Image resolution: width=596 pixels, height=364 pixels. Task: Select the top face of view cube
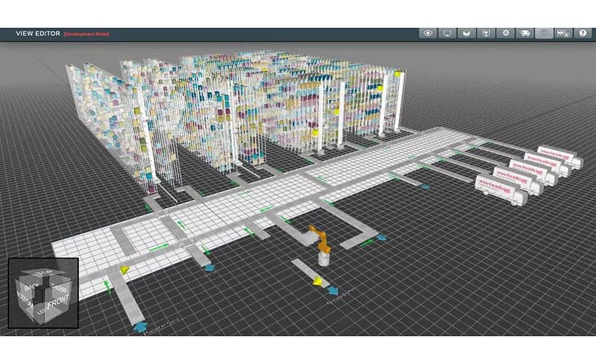[43, 273]
